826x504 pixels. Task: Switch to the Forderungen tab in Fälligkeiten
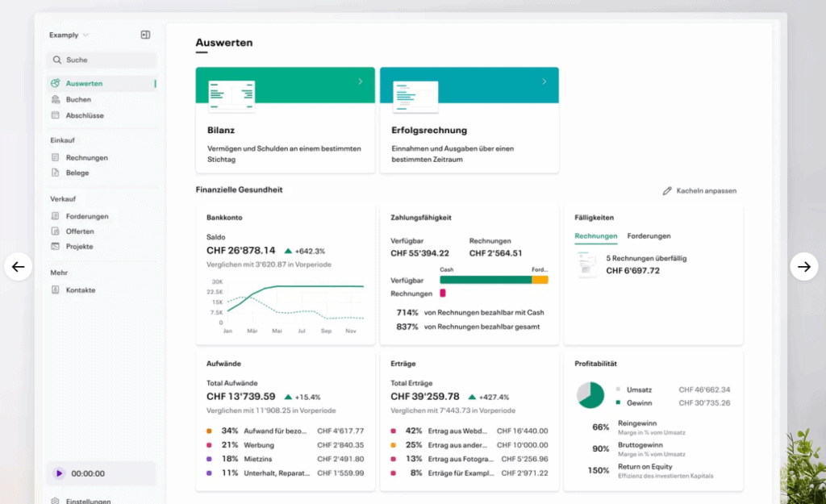pos(649,236)
